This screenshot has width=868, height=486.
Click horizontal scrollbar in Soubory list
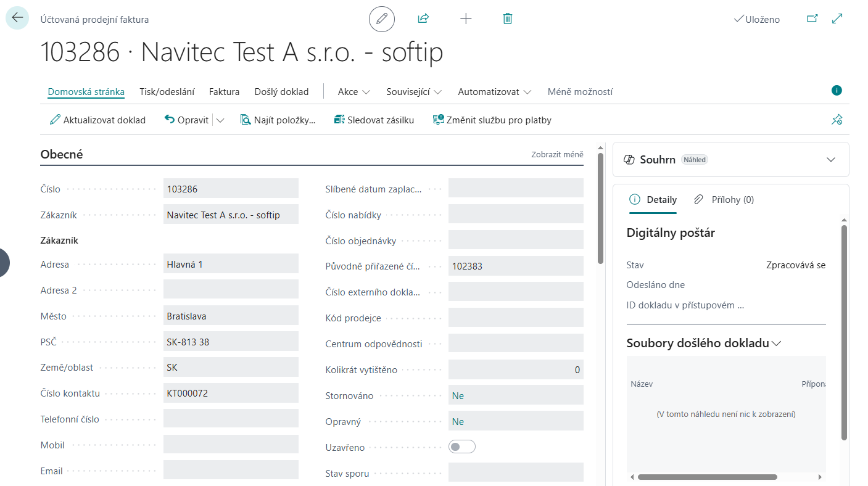coord(707,477)
